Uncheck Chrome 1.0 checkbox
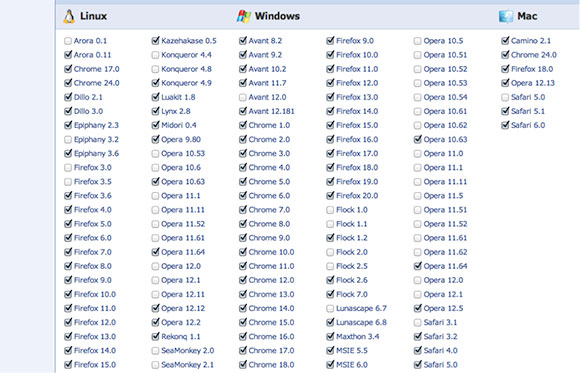 pos(243,125)
